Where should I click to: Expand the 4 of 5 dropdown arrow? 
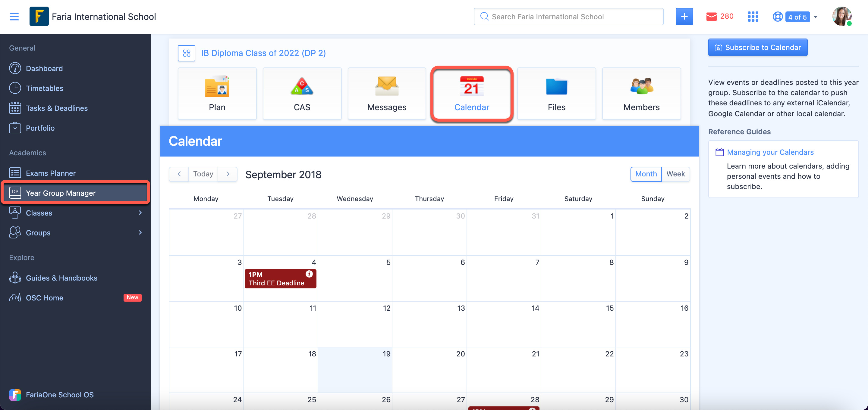816,17
